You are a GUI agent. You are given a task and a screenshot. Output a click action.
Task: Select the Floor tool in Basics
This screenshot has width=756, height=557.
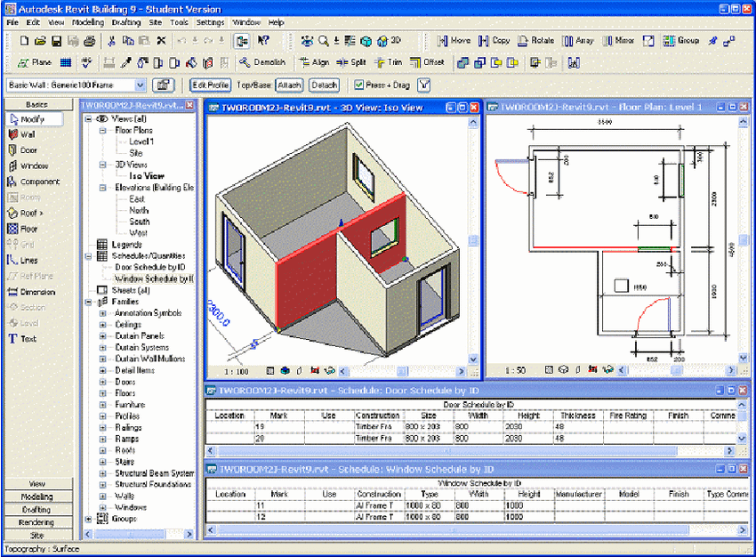22,229
